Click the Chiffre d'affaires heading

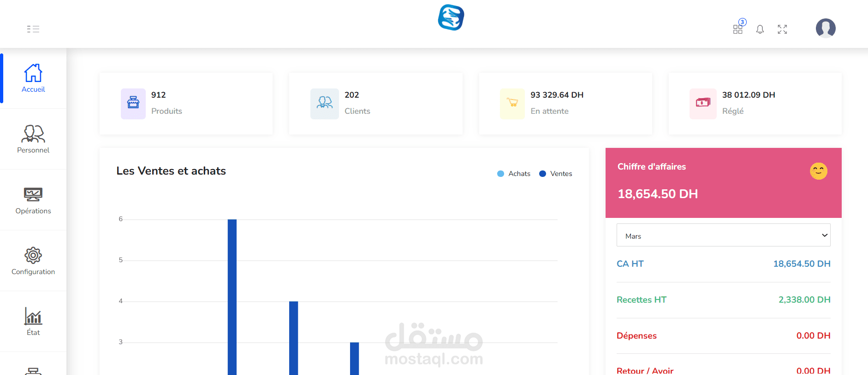point(652,167)
